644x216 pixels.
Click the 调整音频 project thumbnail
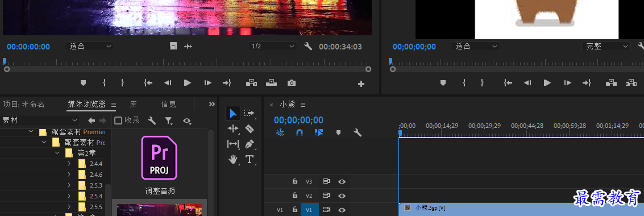(160, 158)
